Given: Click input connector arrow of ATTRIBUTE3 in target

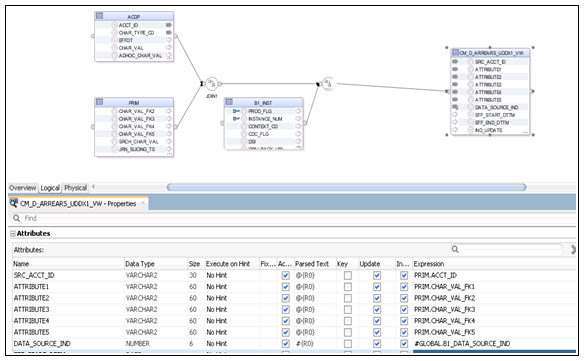Looking at the screenshot, I should click(455, 84).
